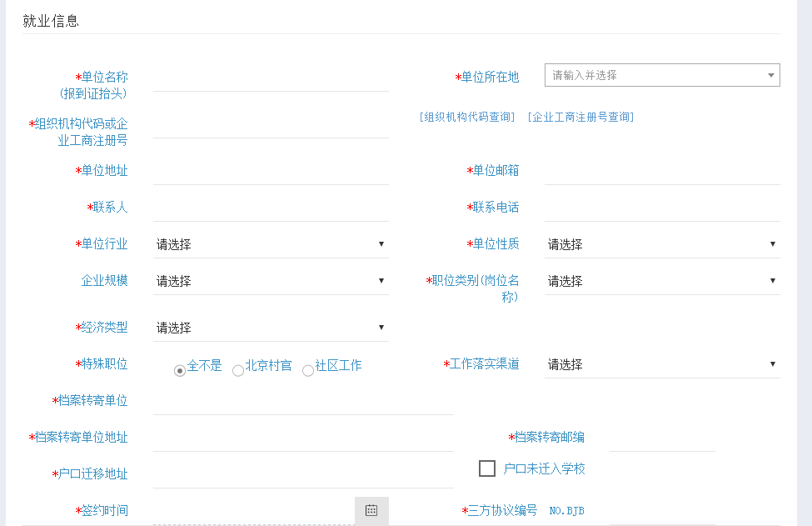Image resolution: width=812 pixels, height=526 pixels.
Task: Click the 组织机构代码查询 link
Action: pyautogui.click(x=467, y=117)
